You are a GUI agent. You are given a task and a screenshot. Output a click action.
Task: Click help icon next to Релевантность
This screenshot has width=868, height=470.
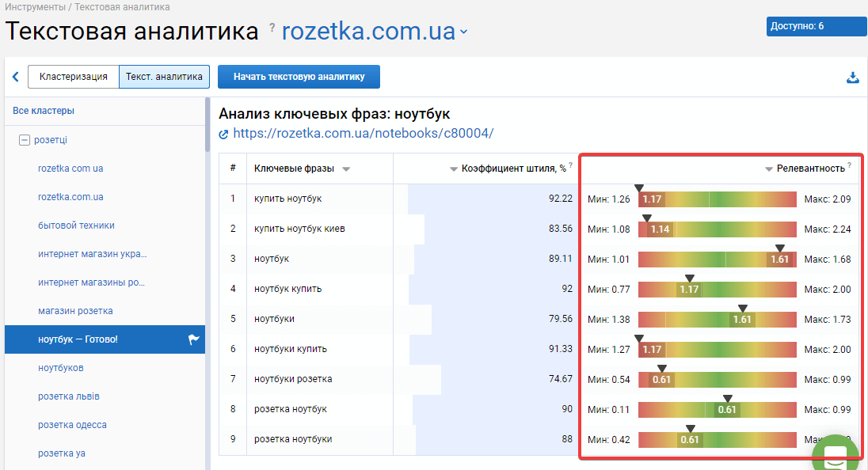(x=849, y=165)
